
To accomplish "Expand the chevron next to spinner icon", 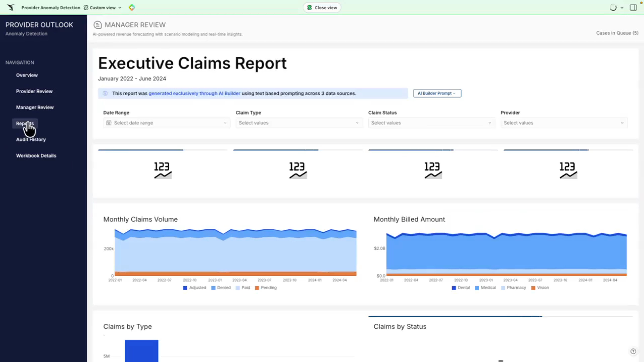I will (622, 8).
